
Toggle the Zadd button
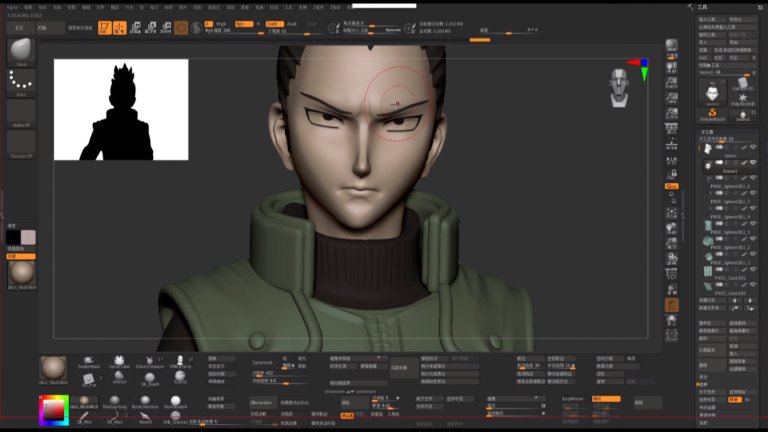point(274,24)
